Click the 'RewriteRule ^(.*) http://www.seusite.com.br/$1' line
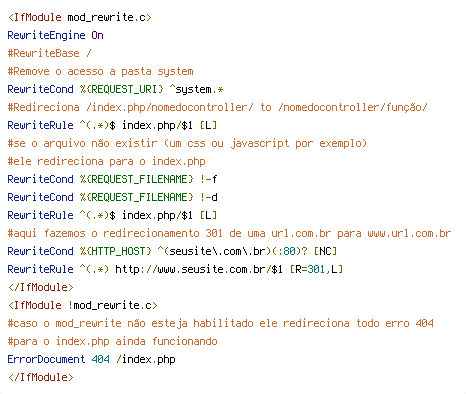This screenshot has width=466, height=394. pyautogui.click(x=175, y=269)
